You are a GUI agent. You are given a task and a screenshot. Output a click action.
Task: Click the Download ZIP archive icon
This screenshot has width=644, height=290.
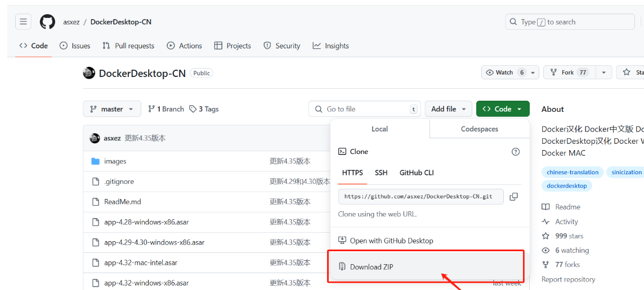(x=342, y=267)
